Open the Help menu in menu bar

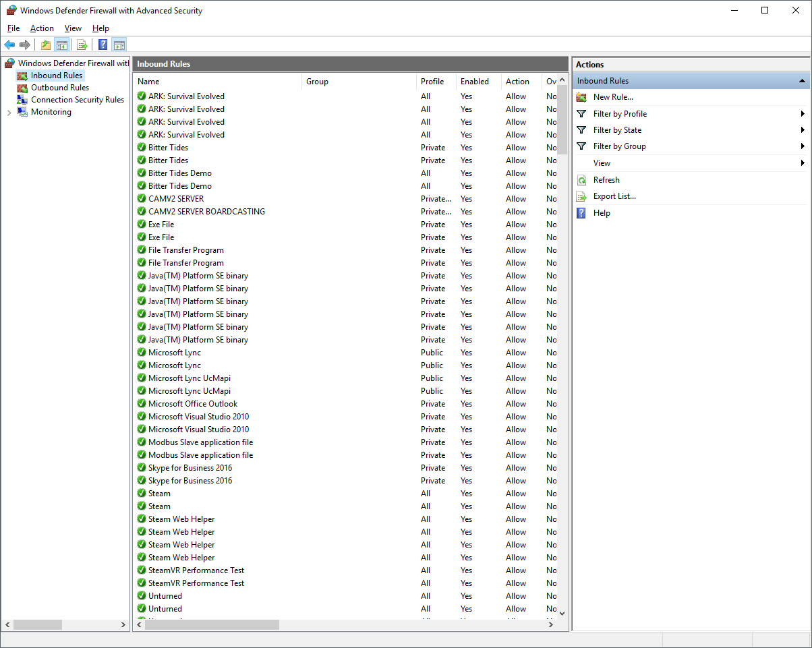(x=100, y=28)
